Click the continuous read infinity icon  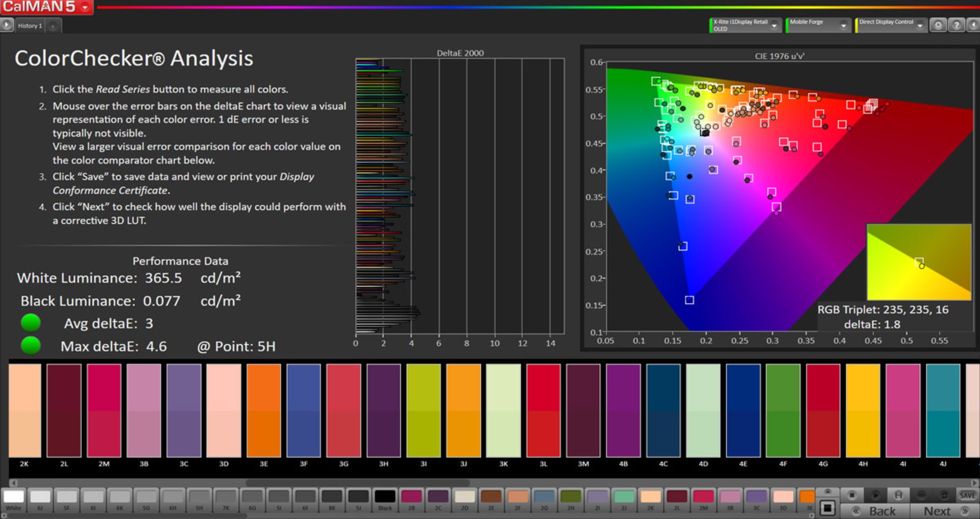[921, 495]
